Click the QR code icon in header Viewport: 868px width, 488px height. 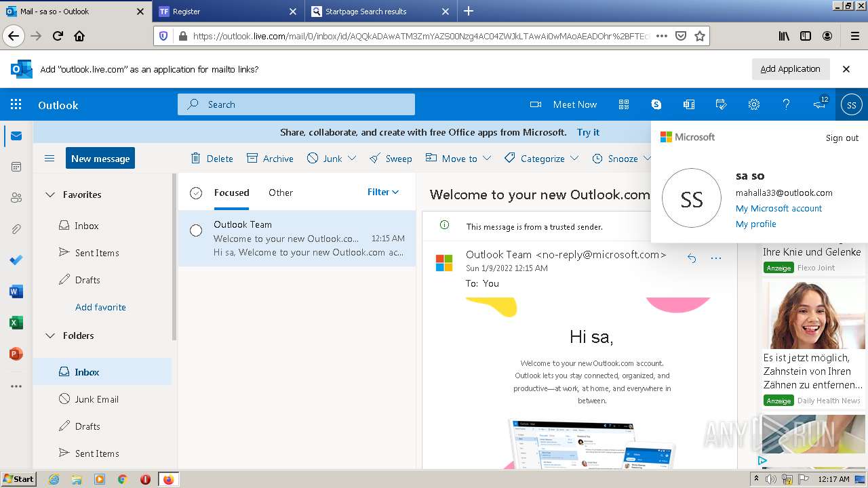(624, 104)
